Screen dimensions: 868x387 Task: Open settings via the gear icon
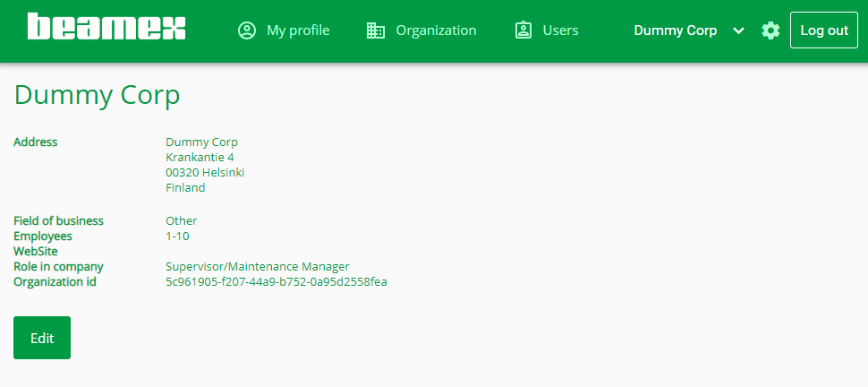[x=770, y=30]
